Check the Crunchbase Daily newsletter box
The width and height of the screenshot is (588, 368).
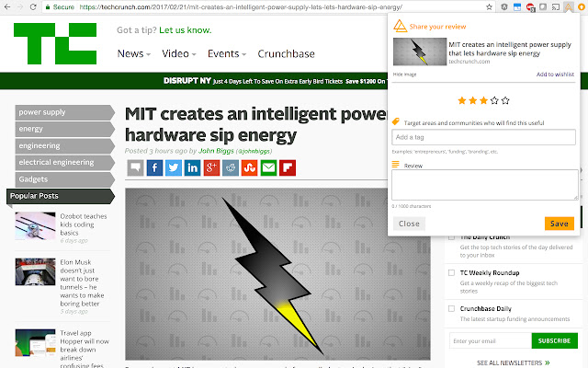coord(451,309)
